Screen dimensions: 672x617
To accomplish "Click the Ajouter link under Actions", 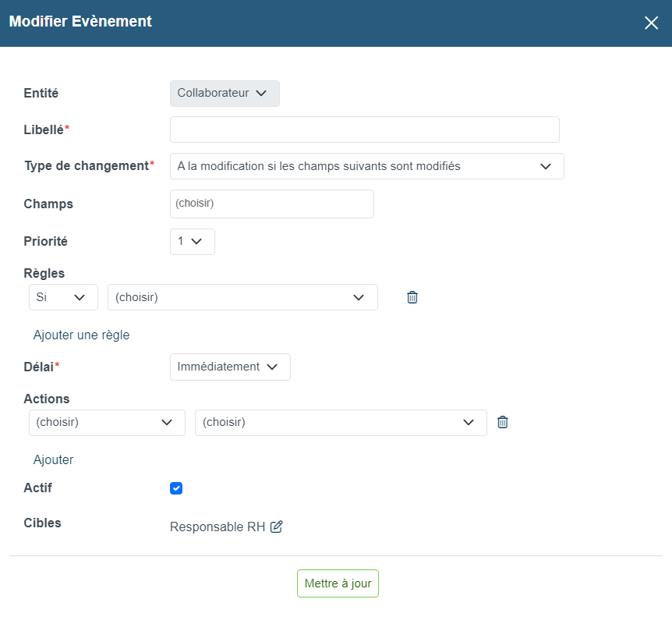I will [53, 459].
